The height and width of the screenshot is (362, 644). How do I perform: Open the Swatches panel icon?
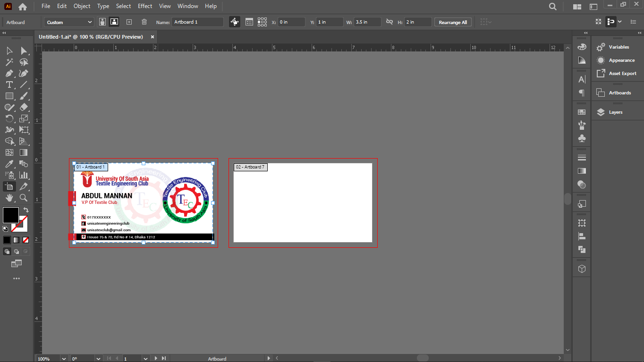[582, 112]
